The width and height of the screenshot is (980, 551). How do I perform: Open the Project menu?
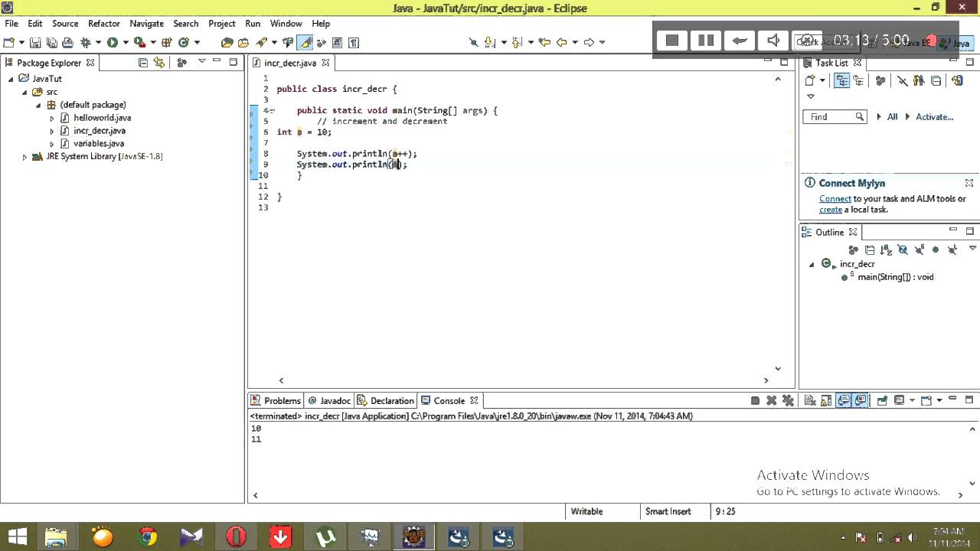(x=222, y=24)
